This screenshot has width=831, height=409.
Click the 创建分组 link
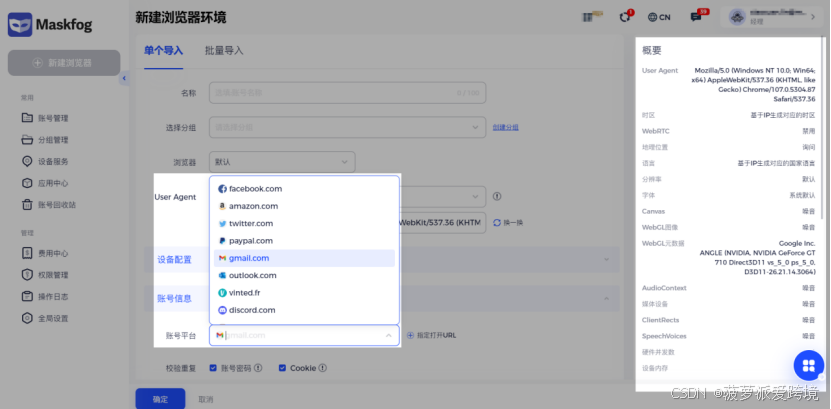point(506,127)
